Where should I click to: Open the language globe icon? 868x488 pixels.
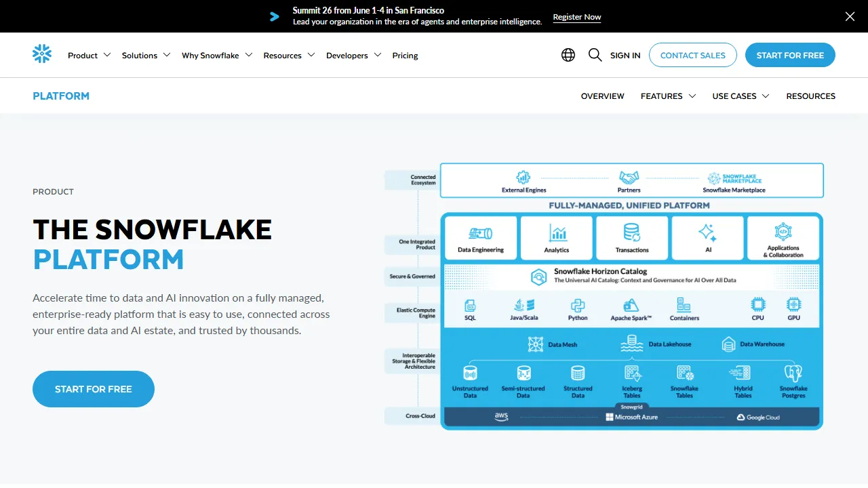point(568,55)
